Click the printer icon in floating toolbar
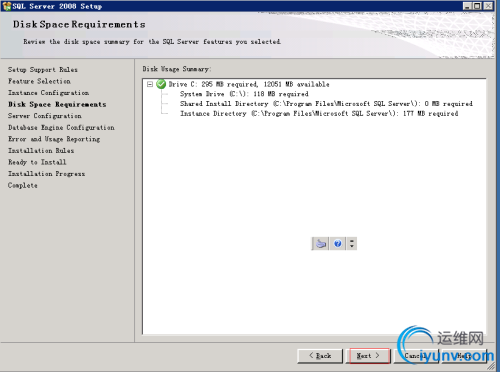Screen dimensions: 500x372 321,244
